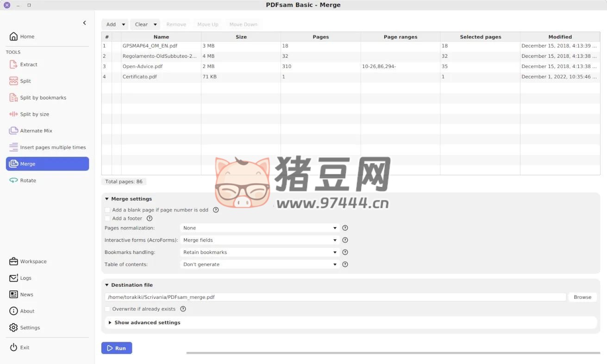Show help for Interactive forms option

[x=345, y=240]
